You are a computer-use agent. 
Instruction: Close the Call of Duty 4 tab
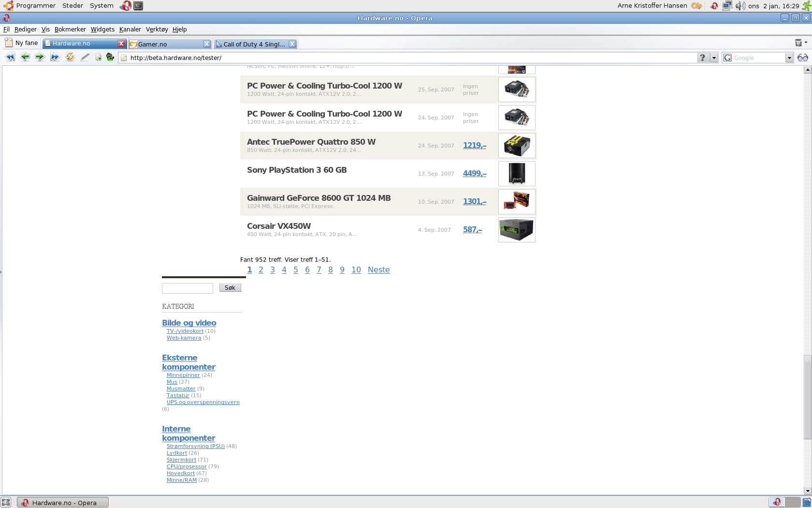292,44
